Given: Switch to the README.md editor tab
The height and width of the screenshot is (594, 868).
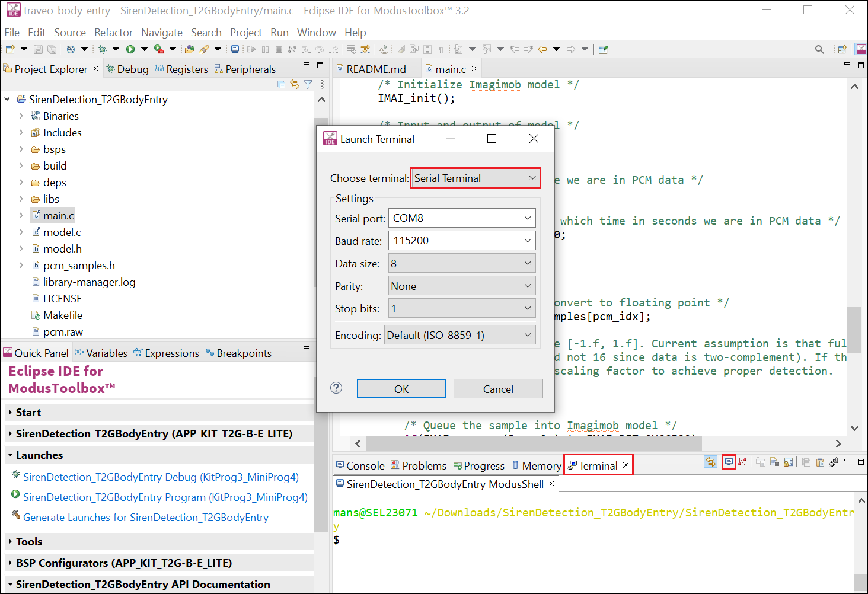Looking at the screenshot, I should (376, 69).
